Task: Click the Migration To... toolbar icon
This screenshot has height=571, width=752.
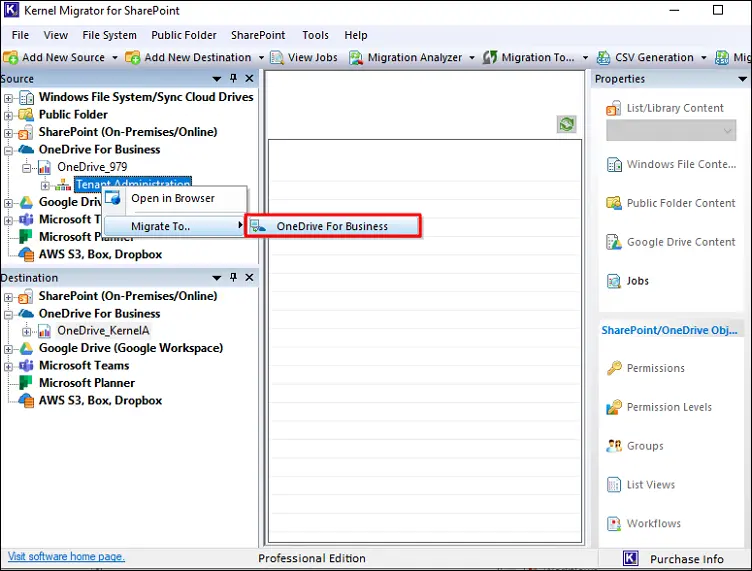Action: [489, 58]
